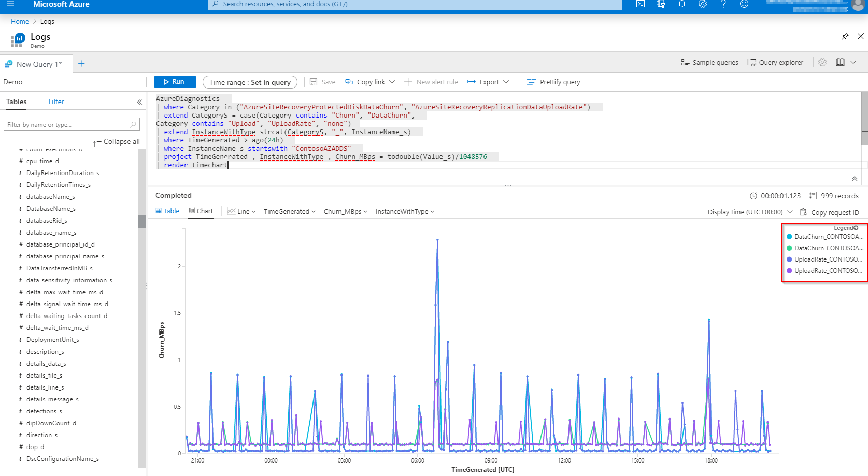The width and height of the screenshot is (868, 476).
Task: Toggle the first UploadRate legend series
Action: [x=824, y=259]
